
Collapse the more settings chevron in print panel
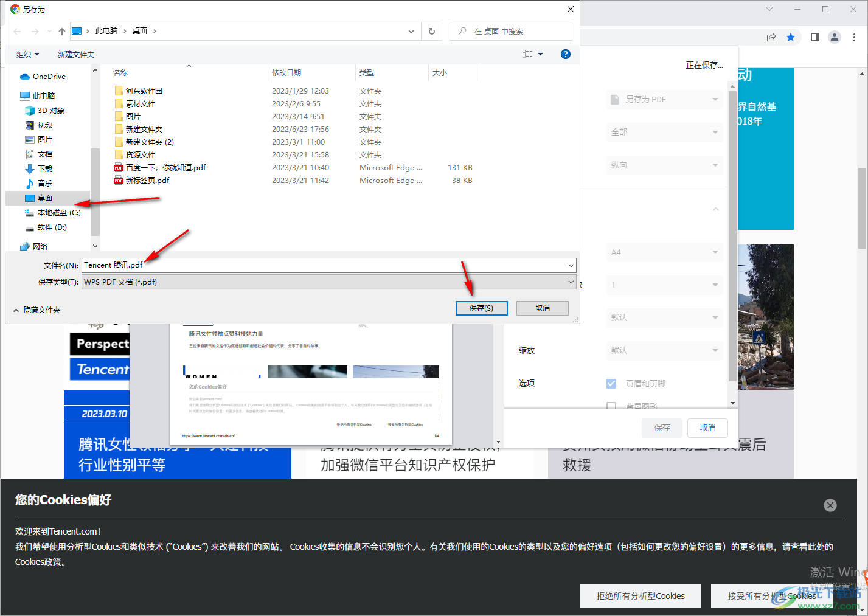click(x=716, y=209)
